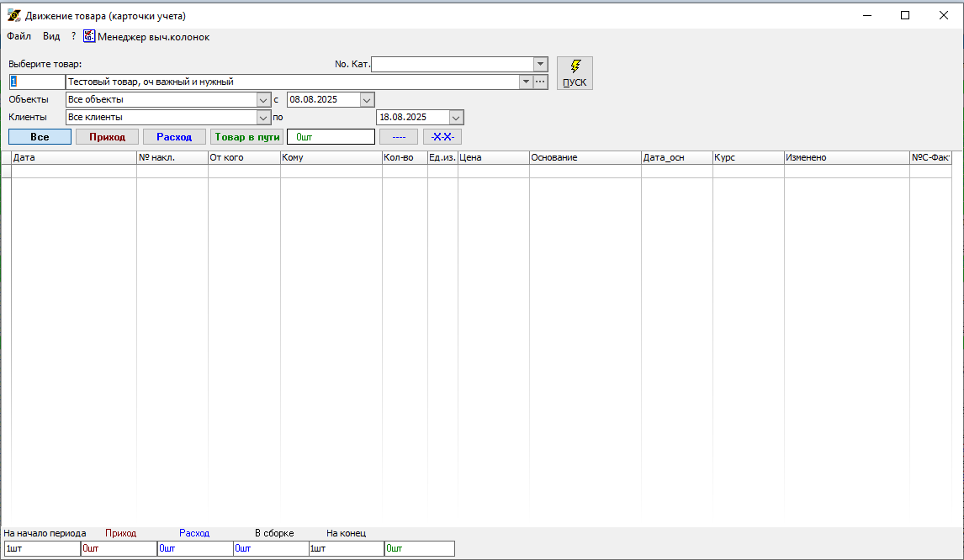Open the ? help menu

click(x=73, y=37)
